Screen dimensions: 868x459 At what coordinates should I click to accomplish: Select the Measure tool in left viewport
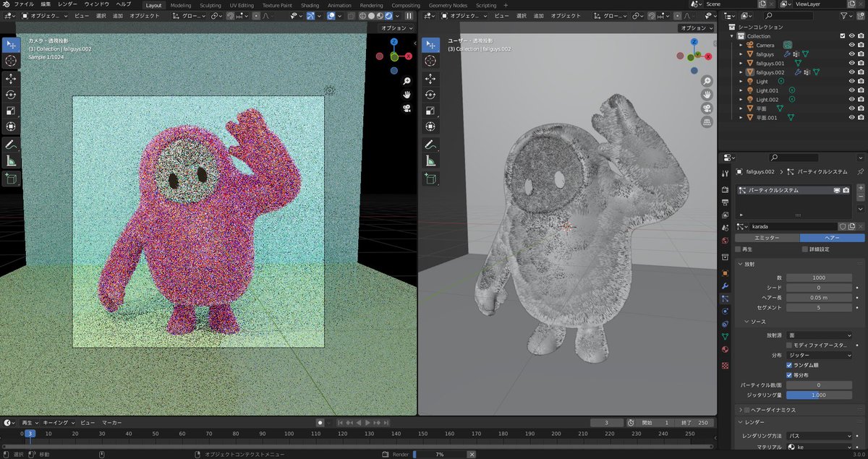(11, 160)
